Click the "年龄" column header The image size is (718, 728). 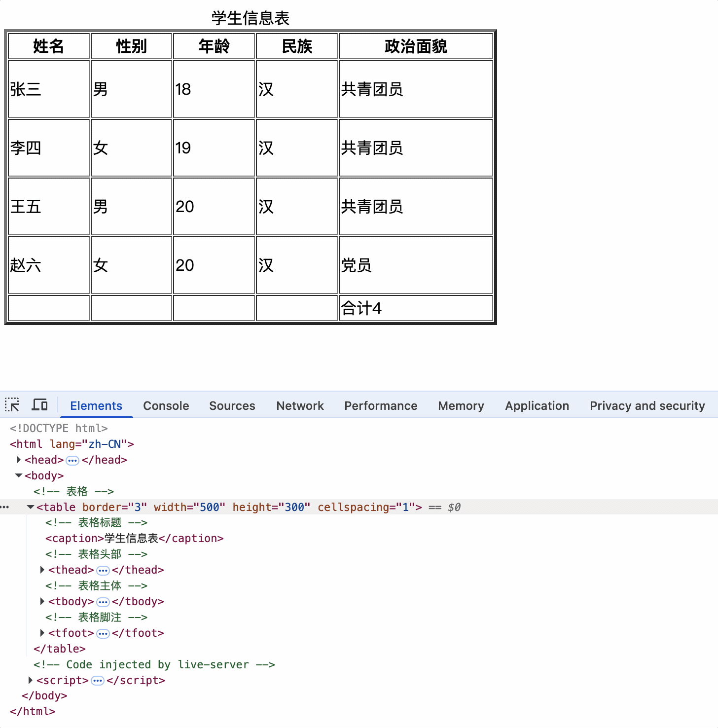(x=214, y=46)
